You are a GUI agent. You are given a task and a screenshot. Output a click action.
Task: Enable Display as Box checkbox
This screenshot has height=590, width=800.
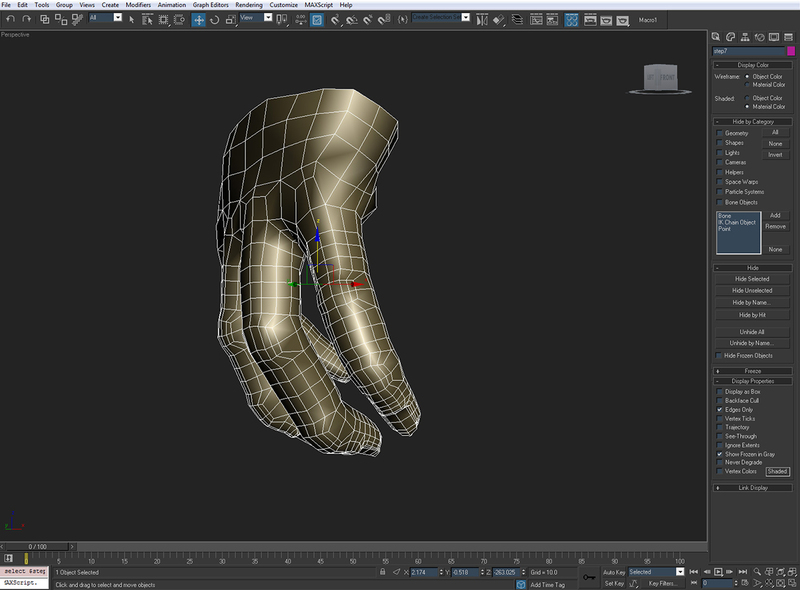719,391
